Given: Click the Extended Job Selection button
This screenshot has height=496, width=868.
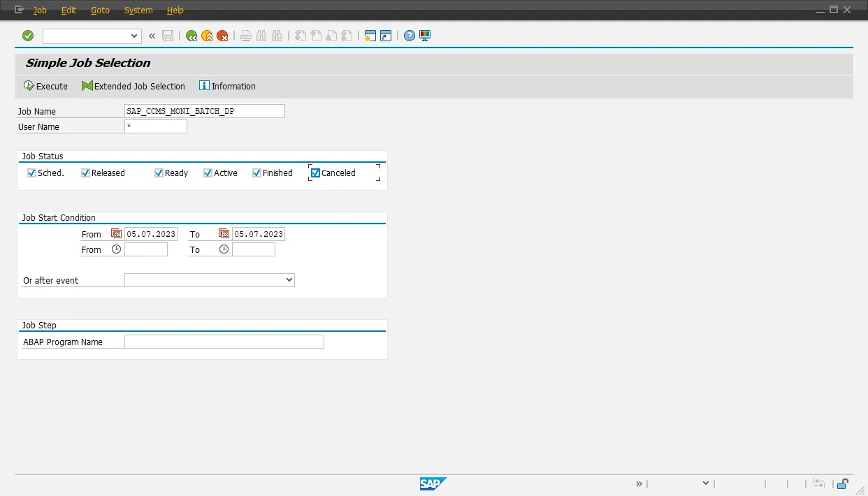Looking at the screenshot, I should (x=133, y=86).
